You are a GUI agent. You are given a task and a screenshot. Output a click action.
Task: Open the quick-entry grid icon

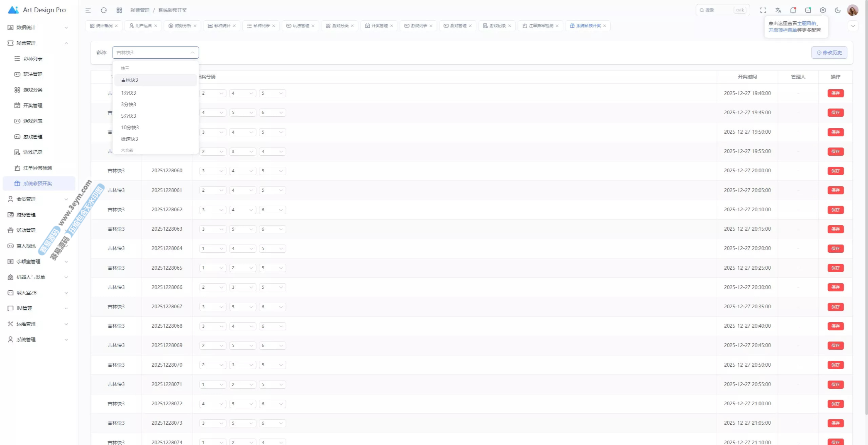coord(119,10)
